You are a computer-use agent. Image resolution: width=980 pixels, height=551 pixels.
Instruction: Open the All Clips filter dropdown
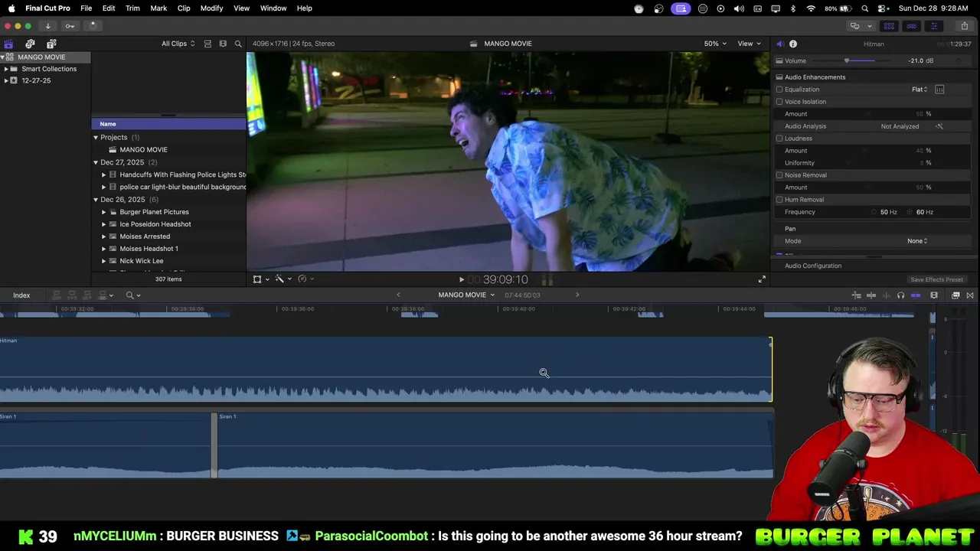click(178, 44)
